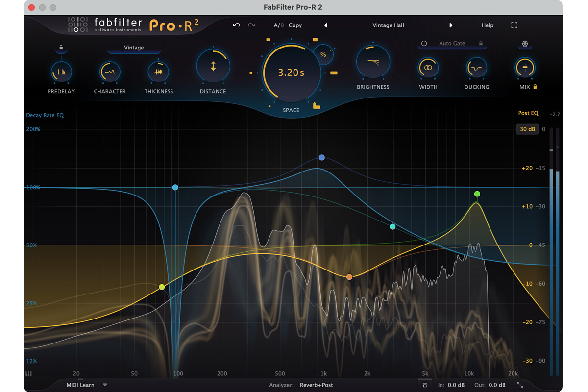Screen dimensions: 588x392
Task: Redo the last undone change
Action: [x=251, y=25]
